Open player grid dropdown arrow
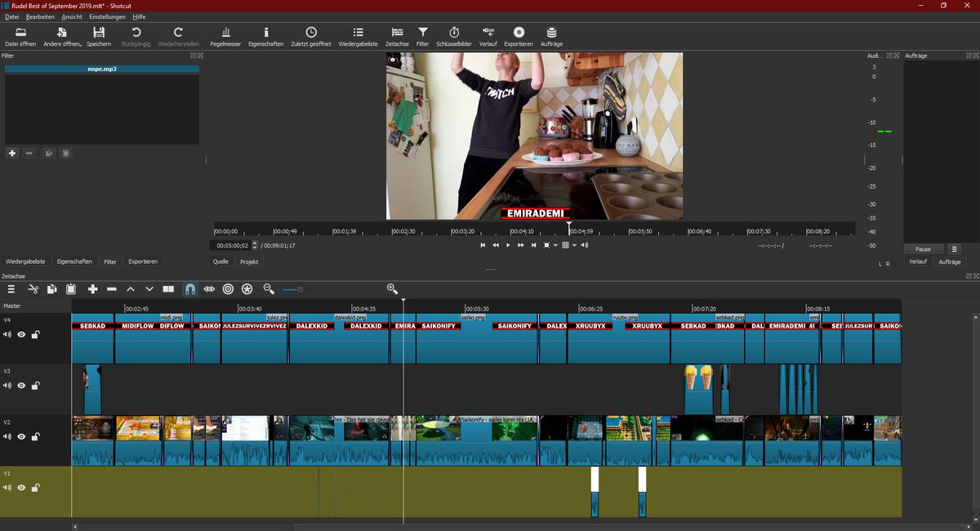 (574, 245)
